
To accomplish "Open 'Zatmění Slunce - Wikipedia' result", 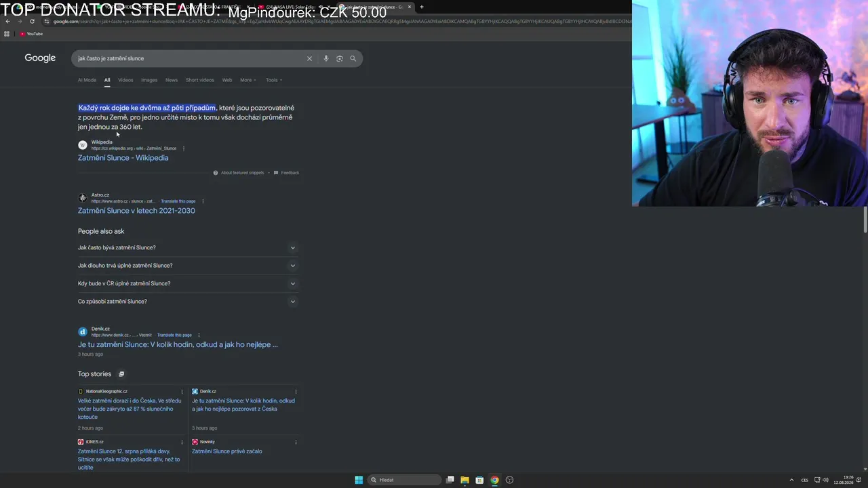I will (x=123, y=158).
